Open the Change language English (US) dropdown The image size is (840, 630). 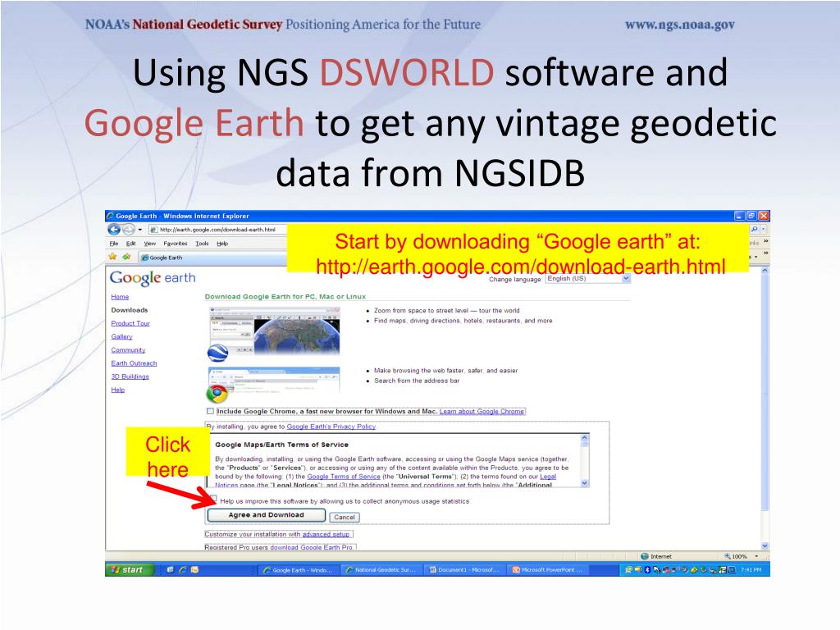587,279
